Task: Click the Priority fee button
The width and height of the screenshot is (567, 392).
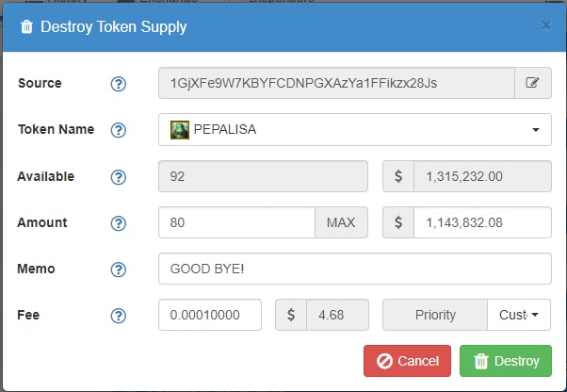Action: tap(435, 315)
